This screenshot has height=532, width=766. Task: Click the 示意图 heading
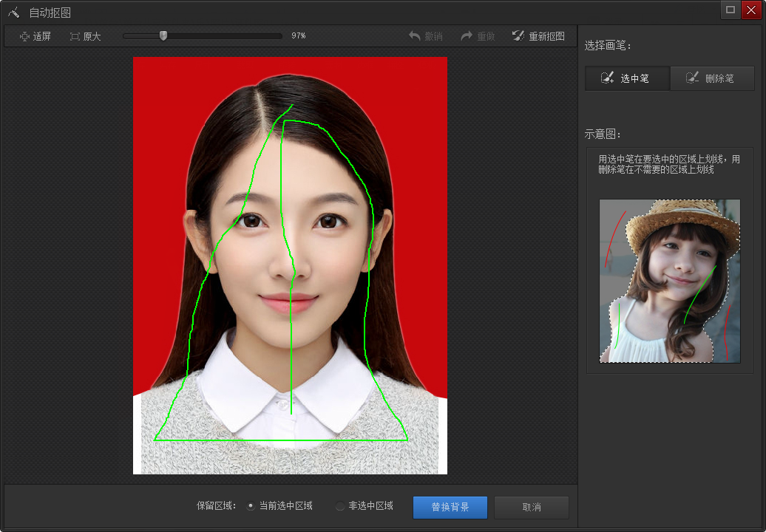pos(603,134)
